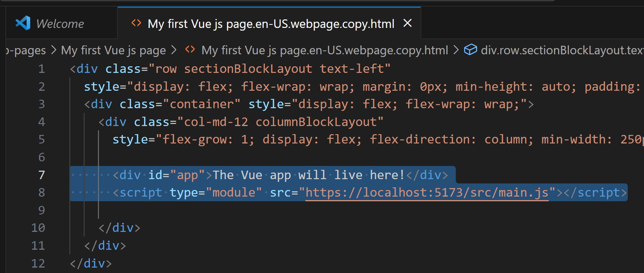Image resolution: width=644 pixels, height=273 pixels.
Task: Click the VS Code logo on Welcome tab
Action: pos(23,23)
